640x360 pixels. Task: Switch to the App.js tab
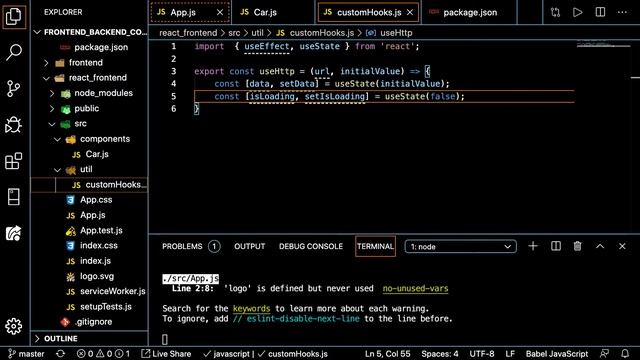click(x=183, y=12)
